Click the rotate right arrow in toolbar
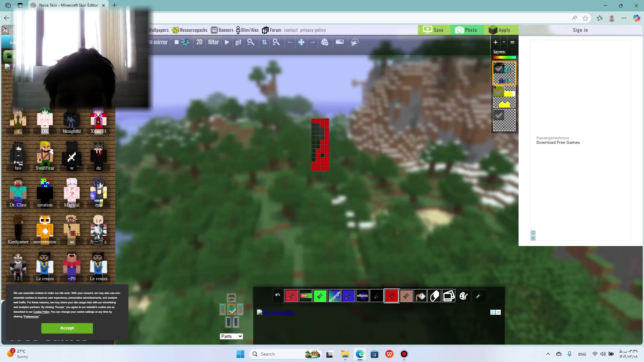 [313, 42]
